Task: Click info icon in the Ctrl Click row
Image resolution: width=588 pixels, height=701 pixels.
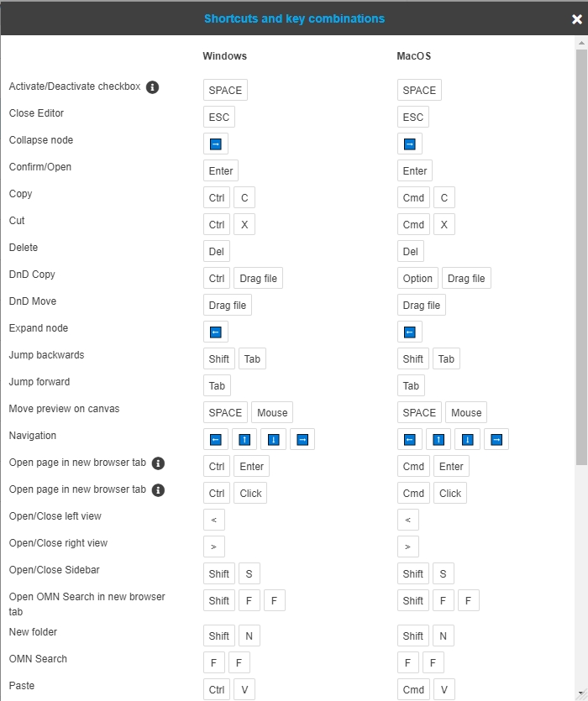Action: click(x=158, y=489)
